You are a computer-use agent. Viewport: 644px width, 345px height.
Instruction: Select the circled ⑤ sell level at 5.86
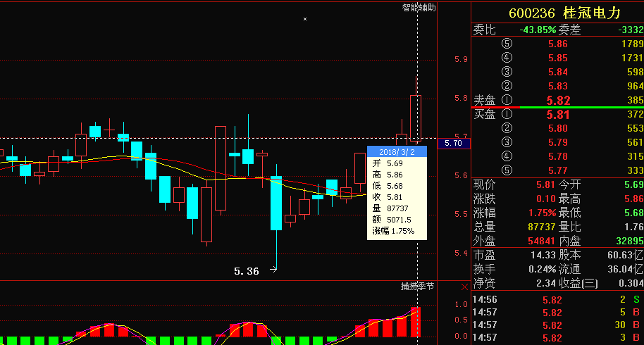(507, 44)
